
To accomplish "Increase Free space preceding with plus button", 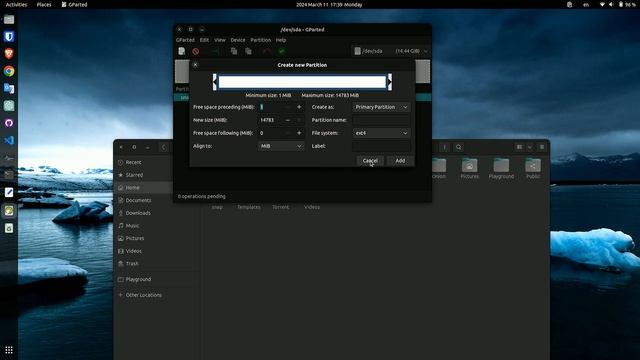I will (299, 107).
